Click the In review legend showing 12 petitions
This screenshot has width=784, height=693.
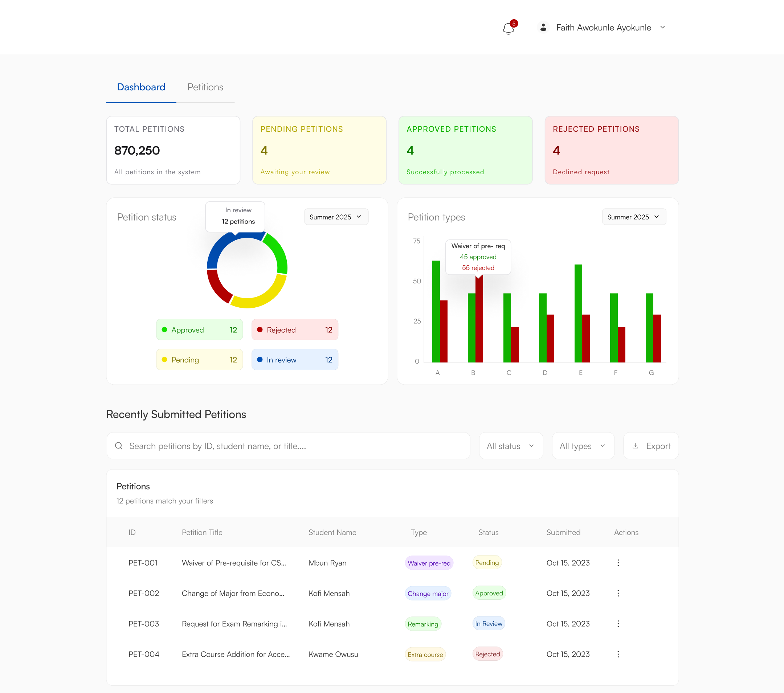click(295, 359)
